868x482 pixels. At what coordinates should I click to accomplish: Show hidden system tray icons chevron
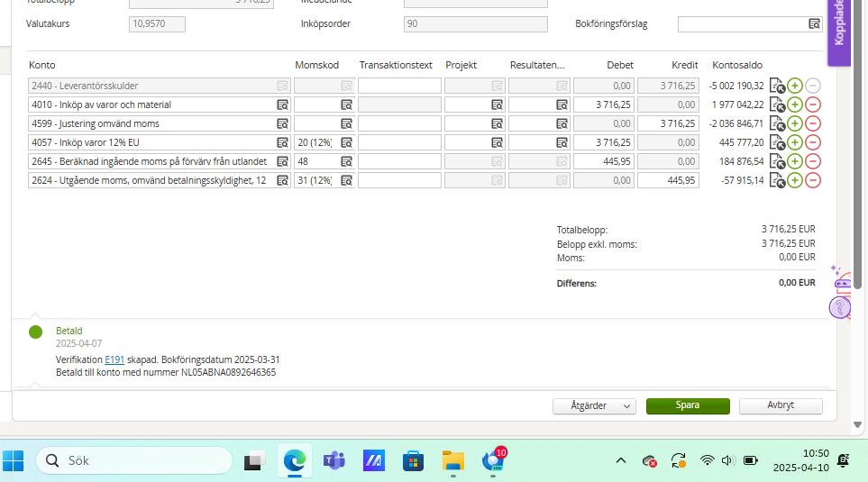coord(621,460)
